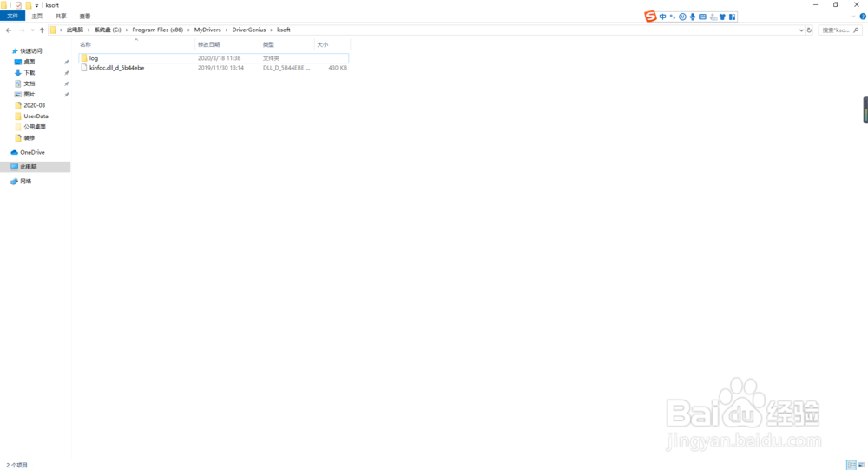Click ksoft breadcrumb segment
Image resolution: width=868 pixels, height=470 pixels.
[x=284, y=30]
